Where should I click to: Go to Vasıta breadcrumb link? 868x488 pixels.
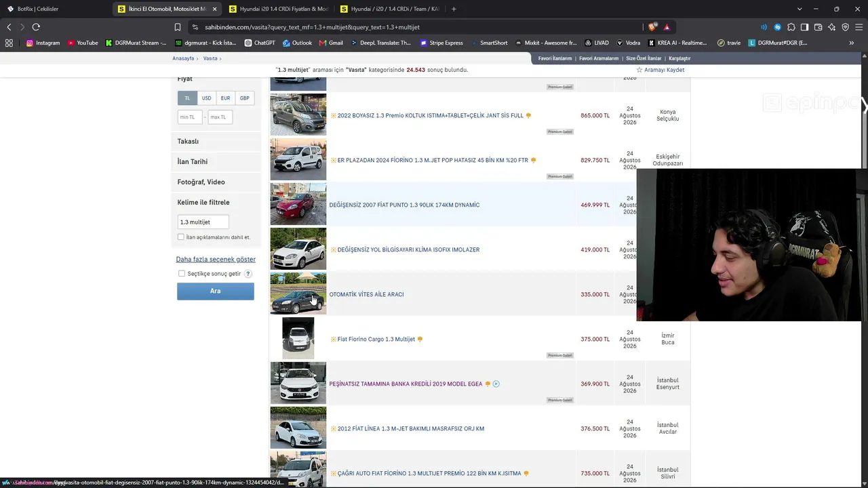(210, 58)
